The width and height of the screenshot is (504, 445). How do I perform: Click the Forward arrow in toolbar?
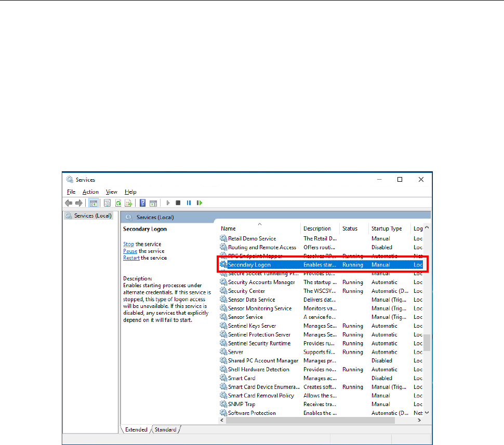78,203
